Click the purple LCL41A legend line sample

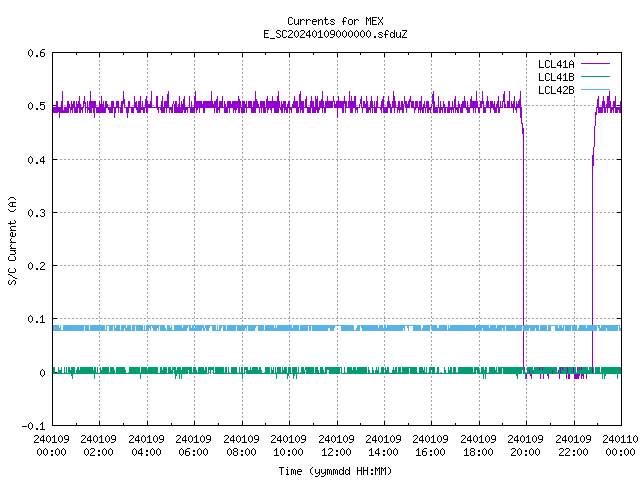(x=595, y=64)
